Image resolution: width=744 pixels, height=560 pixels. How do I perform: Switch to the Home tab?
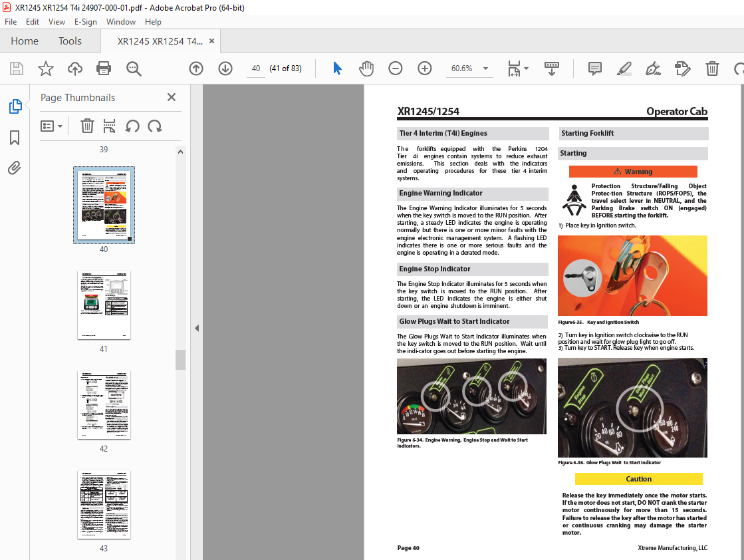25,41
